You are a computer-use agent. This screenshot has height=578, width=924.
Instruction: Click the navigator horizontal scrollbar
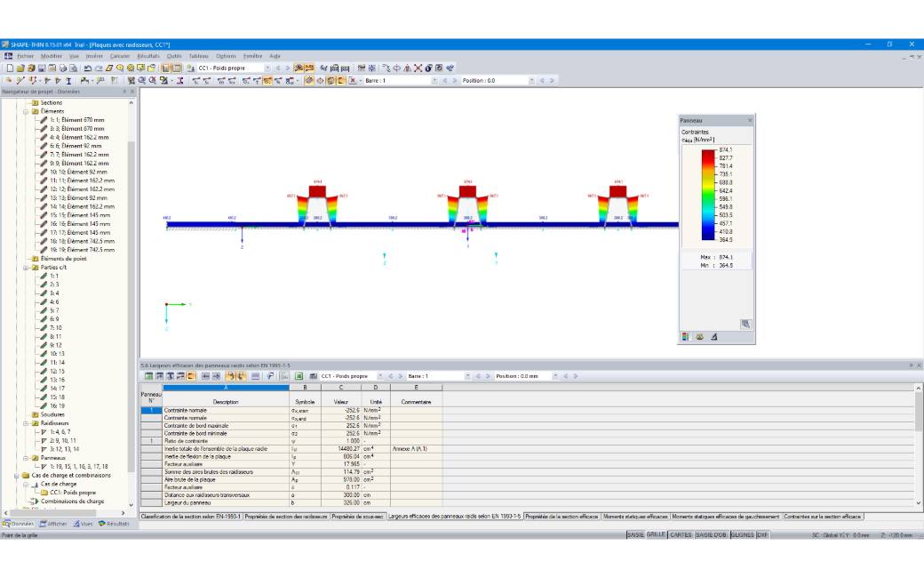64,513
